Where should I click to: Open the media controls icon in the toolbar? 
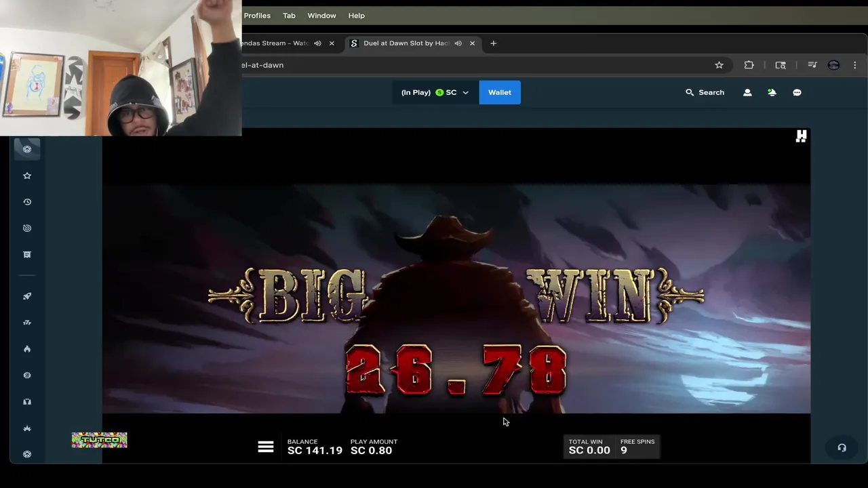[812, 65]
